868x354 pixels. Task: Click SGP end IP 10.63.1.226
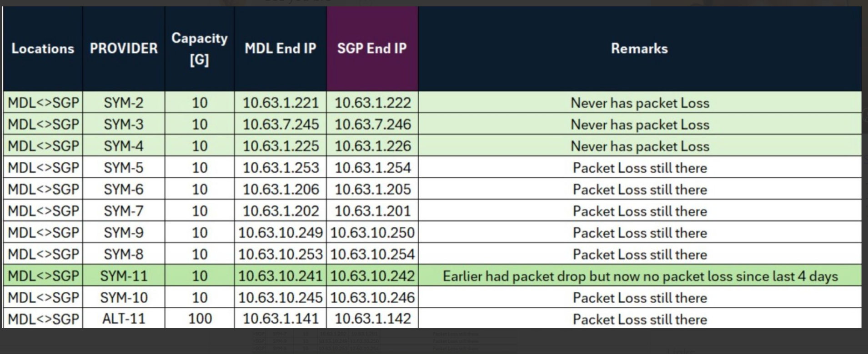coord(373,146)
